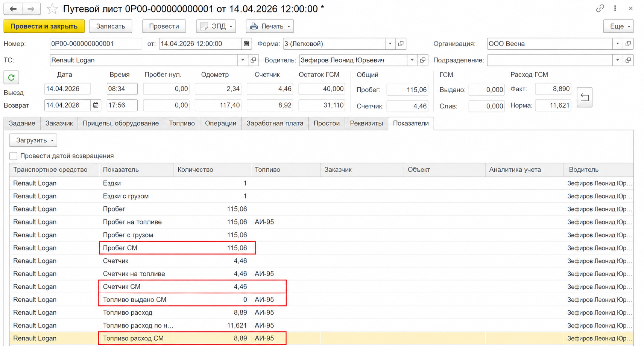Click the printer icon on Печать button

254,26
